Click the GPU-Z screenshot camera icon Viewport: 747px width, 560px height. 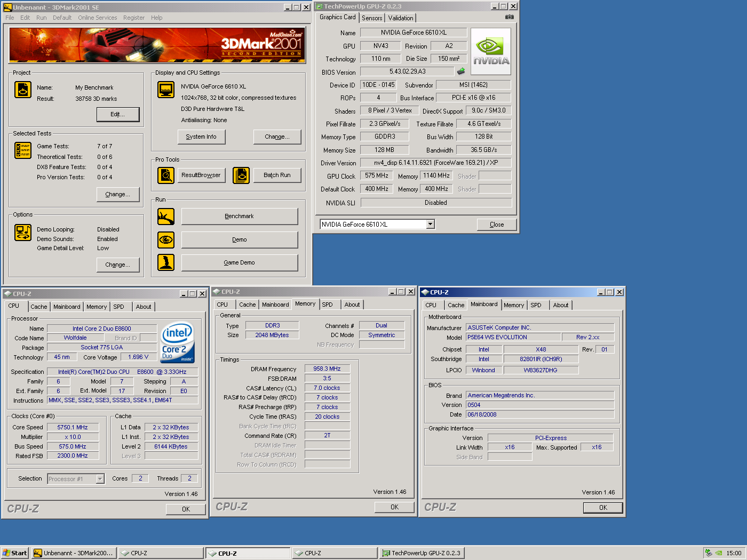[x=510, y=17]
